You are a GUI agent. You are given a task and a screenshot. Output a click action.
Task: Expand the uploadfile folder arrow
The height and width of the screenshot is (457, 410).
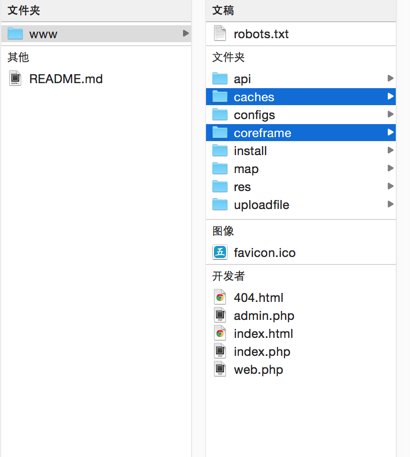pyautogui.click(x=390, y=204)
